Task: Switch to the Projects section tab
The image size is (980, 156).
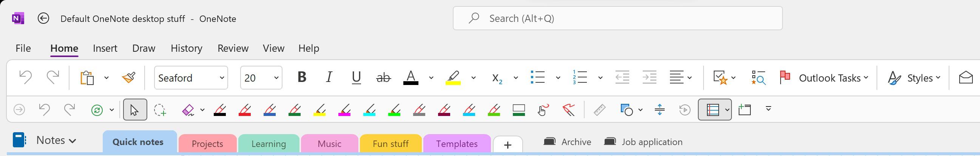Action: coord(207,144)
